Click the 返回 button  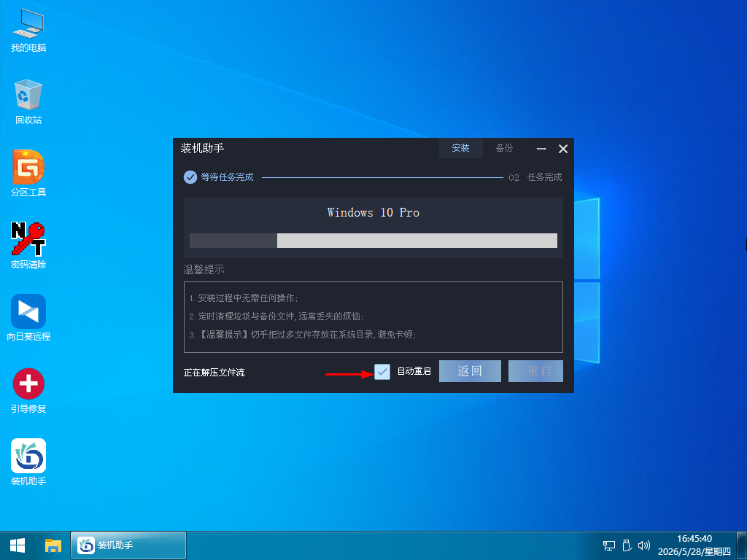470,371
